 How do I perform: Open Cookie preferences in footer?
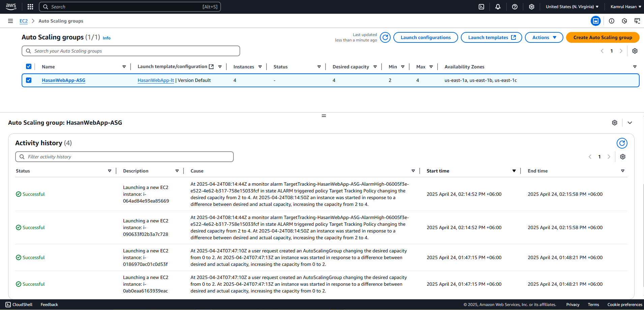pyautogui.click(x=625, y=305)
